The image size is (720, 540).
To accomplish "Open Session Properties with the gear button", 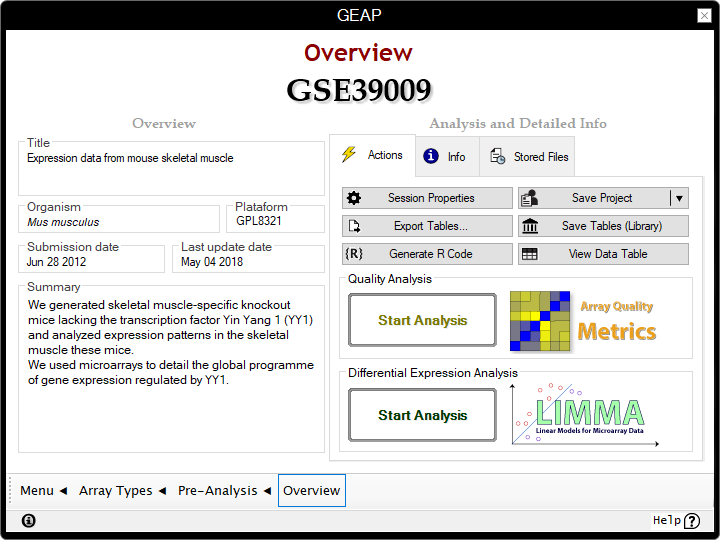I will 427,198.
